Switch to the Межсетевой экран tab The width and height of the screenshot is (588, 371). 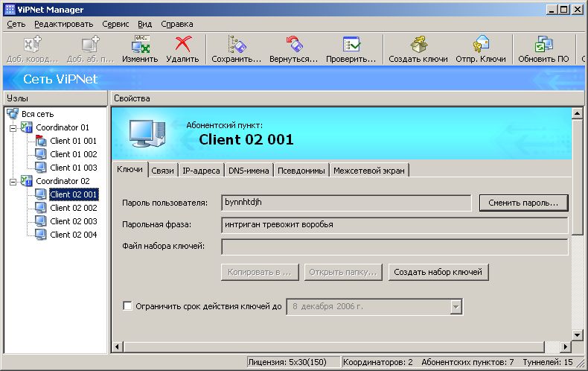(369, 171)
